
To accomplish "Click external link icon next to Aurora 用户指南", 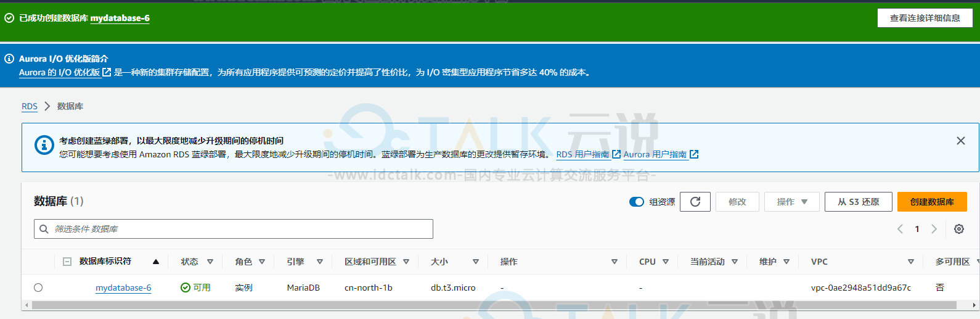I will (x=694, y=154).
